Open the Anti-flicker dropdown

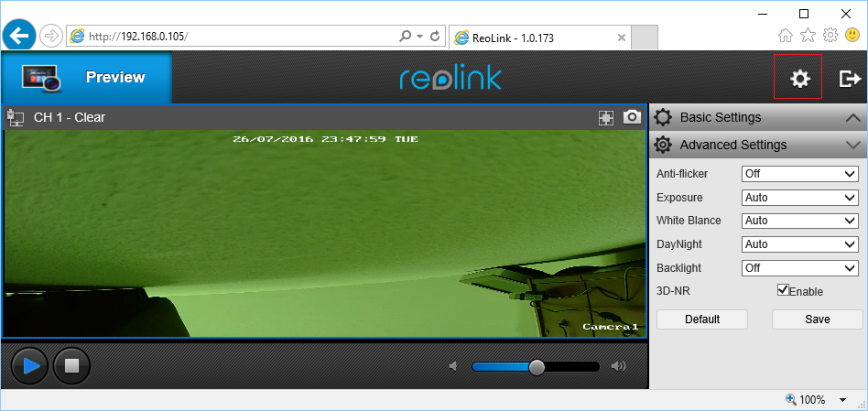799,174
